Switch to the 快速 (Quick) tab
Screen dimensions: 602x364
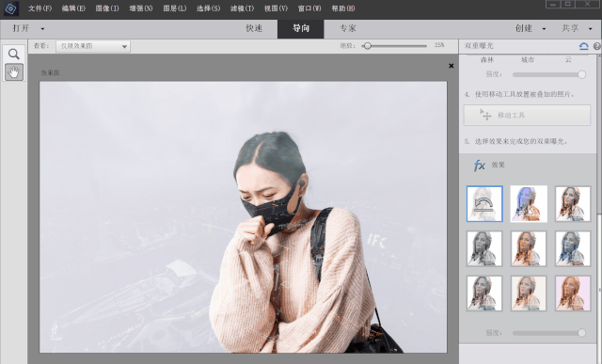[x=254, y=28]
